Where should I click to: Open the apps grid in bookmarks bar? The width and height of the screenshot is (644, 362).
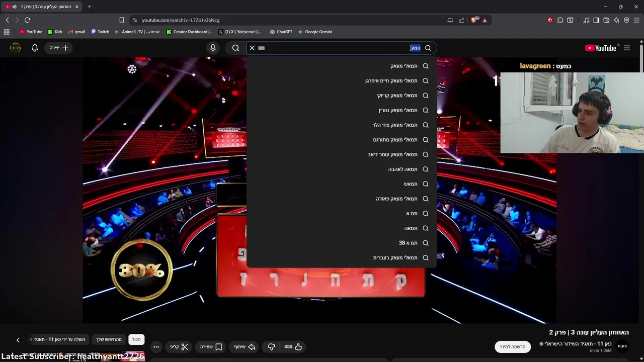pos(7,32)
